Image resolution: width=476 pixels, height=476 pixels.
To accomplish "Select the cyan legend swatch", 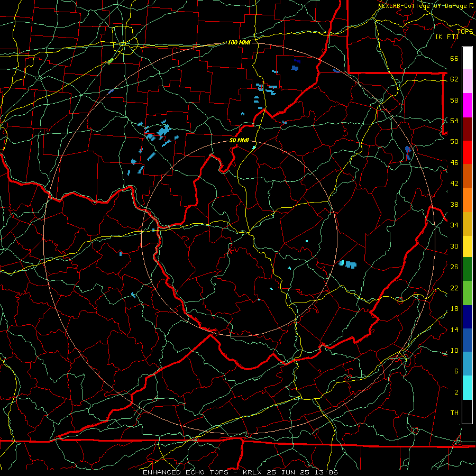I will [x=467, y=388].
